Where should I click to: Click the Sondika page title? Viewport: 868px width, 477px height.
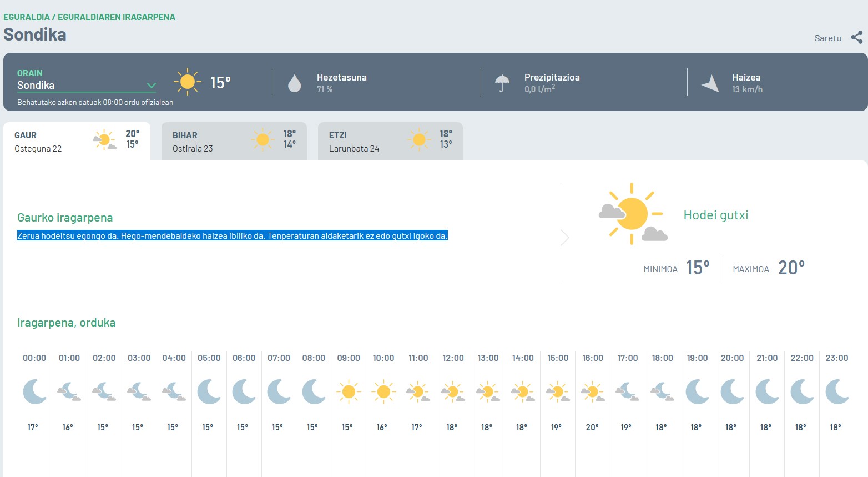(x=35, y=34)
